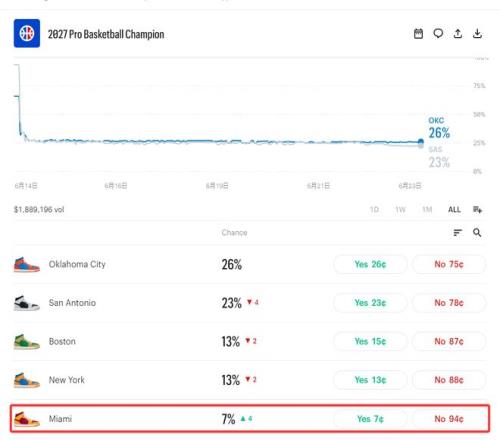Click the Chance column header
The height and width of the screenshot is (440, 500).
pyautogui.click(x=234, y=233)
